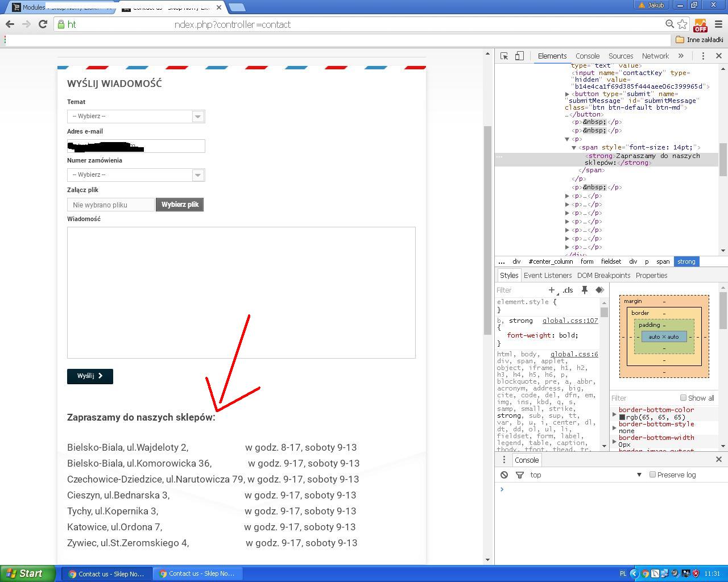Expand border-bottom-width computed property

point(614,441)
